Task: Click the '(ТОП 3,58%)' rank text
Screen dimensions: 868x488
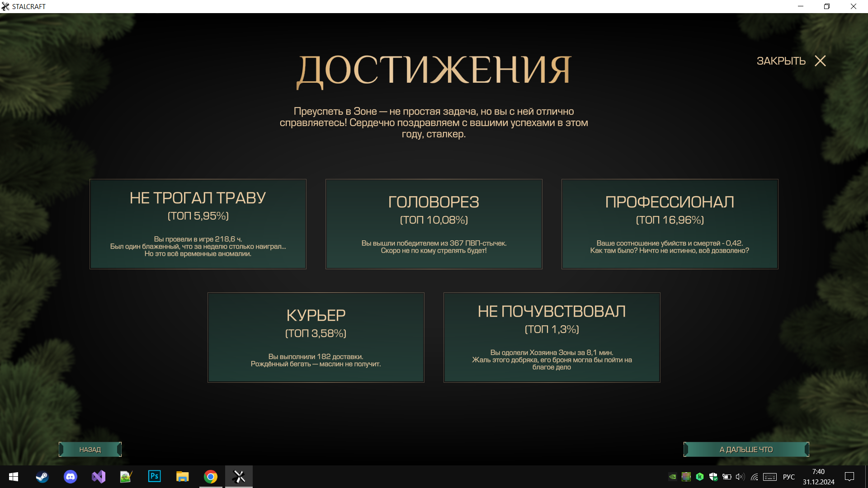Action: (x=316, y=333)
